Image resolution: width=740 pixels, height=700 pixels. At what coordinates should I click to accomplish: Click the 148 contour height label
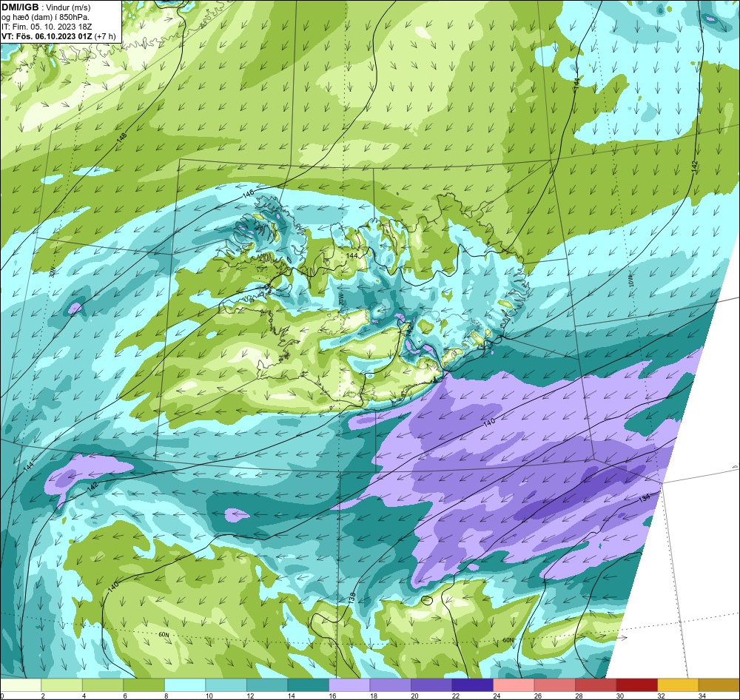coord(122,138)
